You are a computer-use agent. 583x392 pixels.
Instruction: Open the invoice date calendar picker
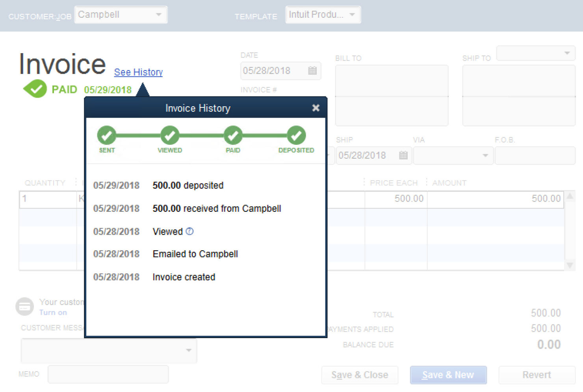pyautogui.click(x=312, y=71)
